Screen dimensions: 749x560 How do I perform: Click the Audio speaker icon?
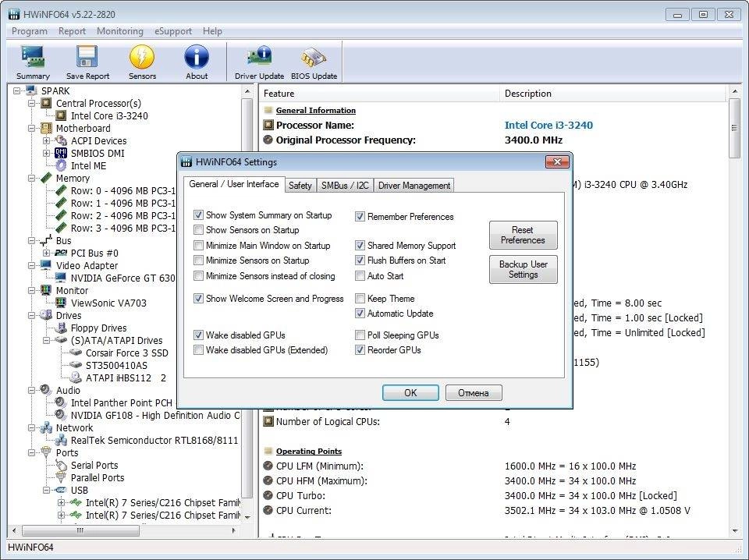tap(46, 390)
